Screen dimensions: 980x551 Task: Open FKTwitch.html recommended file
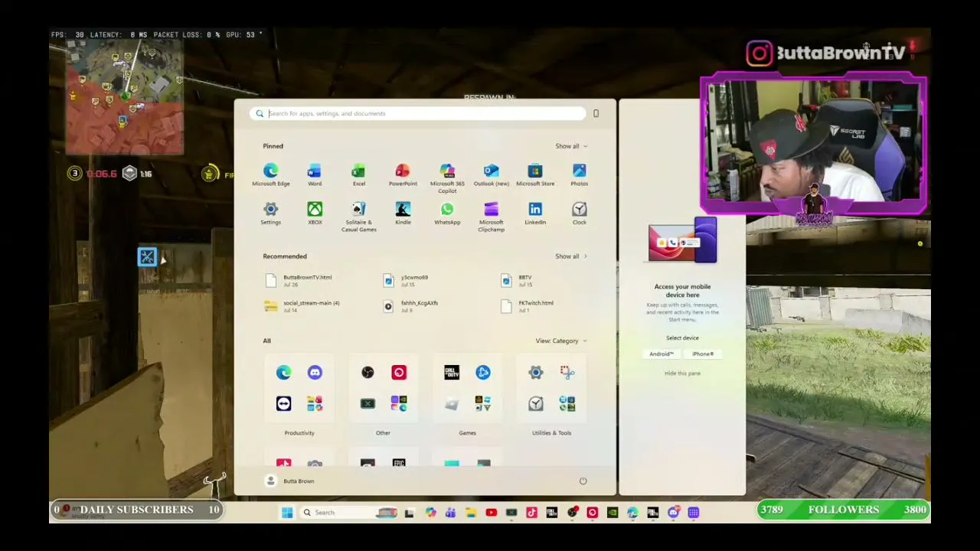tap(528, 307)
